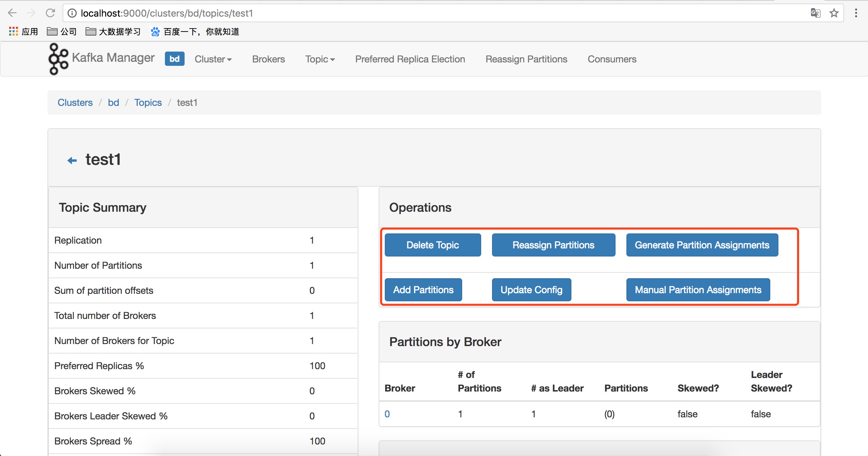Open Preferred Replica Election page
This screenshot has width=868, height=456.
click(410, 59)
